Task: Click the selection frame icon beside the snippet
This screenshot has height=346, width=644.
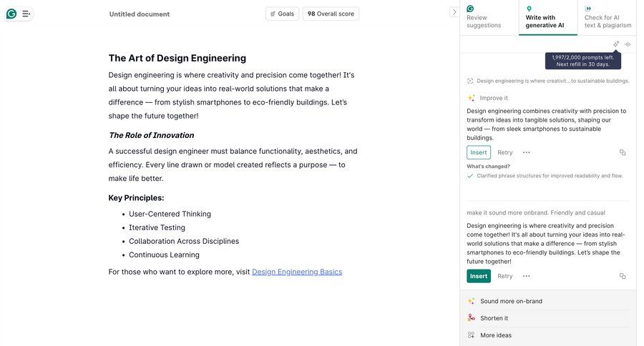Action: coord(470,81)
